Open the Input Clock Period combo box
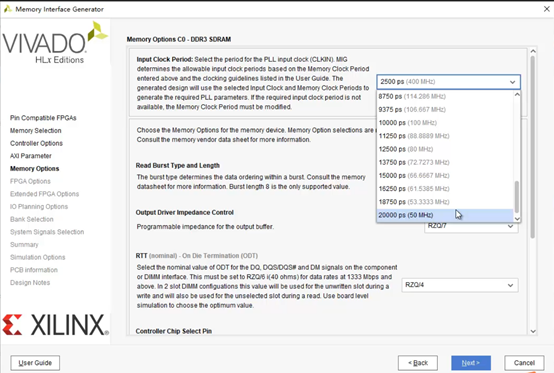The width and height of the screenshot is (554, 373). pos(448,82)
